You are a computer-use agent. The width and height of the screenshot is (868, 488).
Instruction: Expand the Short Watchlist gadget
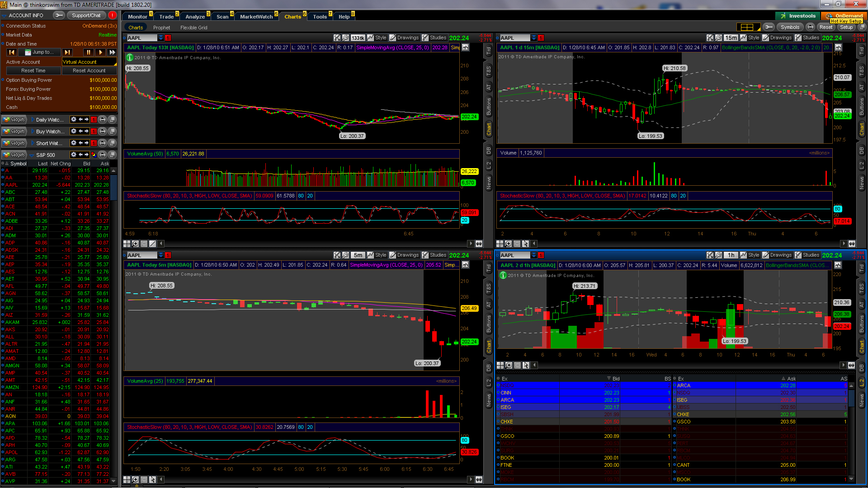coord(33,143)
